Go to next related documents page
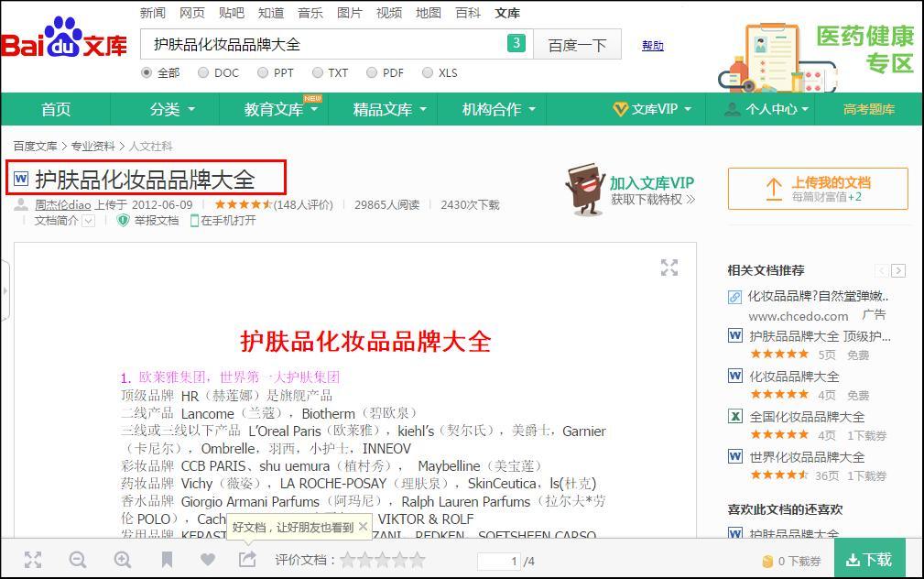The width and height of the screenshot is (924, 579). coord(898,270)
